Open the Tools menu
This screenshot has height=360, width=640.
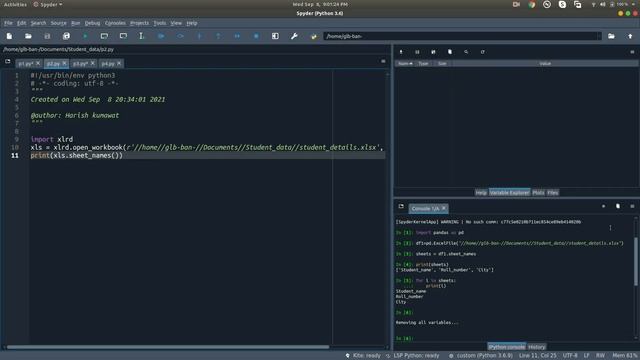click(160, 23)
